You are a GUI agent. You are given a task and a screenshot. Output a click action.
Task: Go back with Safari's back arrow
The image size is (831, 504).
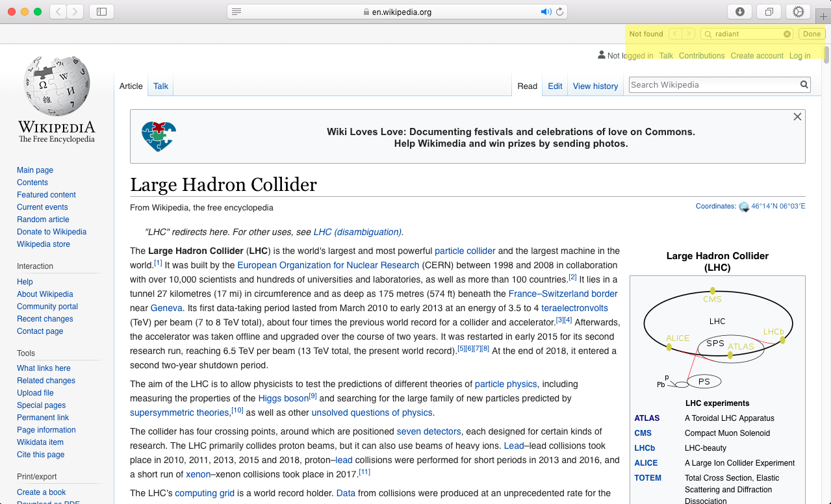pyautogui.click(x=58, y=12)
